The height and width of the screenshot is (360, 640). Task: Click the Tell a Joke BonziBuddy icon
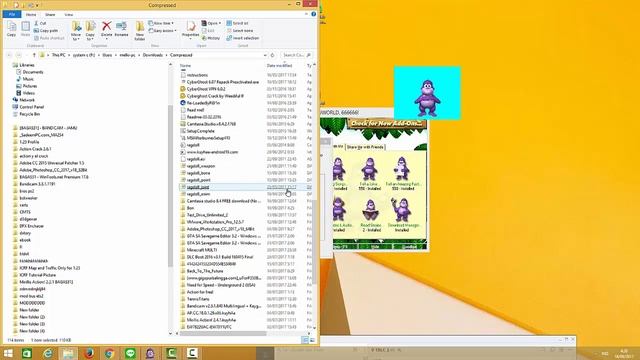369,169
